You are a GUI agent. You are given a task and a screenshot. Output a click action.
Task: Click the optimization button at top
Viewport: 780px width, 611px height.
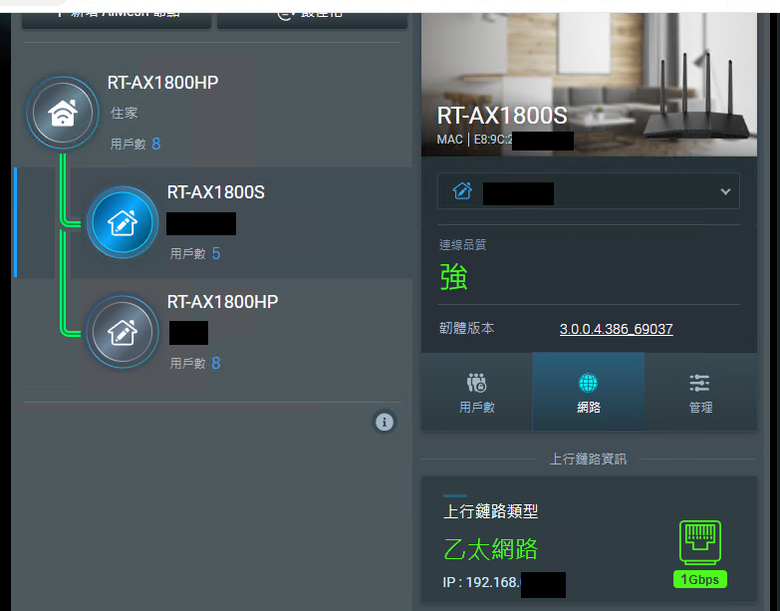tap(312, 20)
